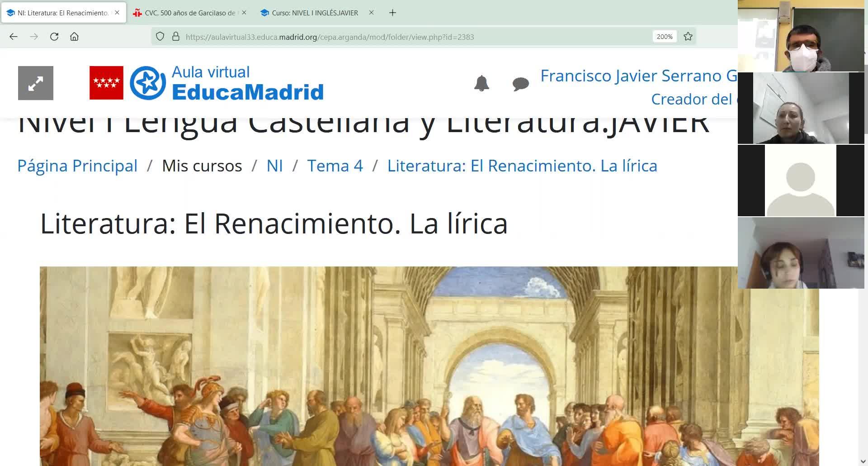Close the 'NI: Literatura: El Renacimiento' tab
Image resolution: width=868 pixels, height=466 pixels.
coord(117,13)
